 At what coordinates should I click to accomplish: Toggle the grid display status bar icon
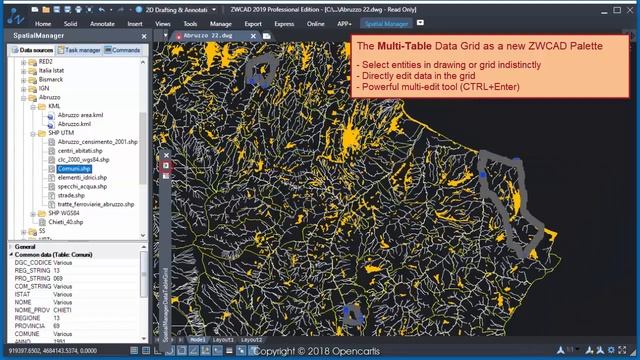(146, 351)
